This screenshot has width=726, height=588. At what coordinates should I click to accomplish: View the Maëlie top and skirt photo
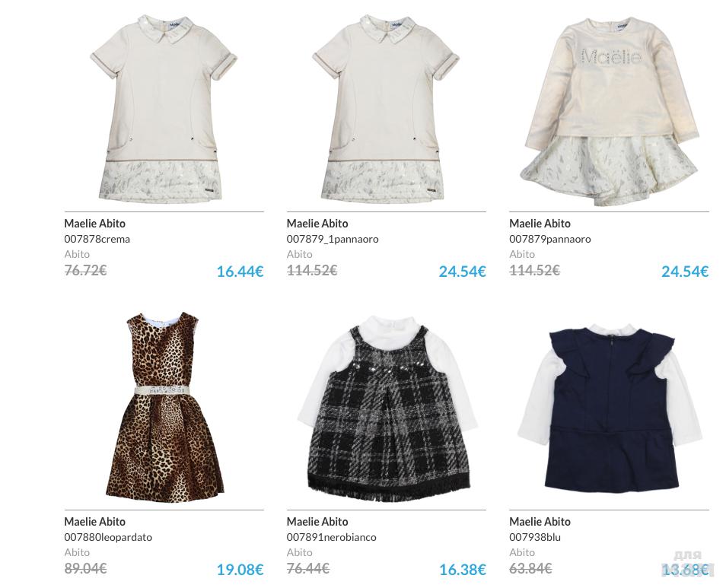tap(610, 111)
